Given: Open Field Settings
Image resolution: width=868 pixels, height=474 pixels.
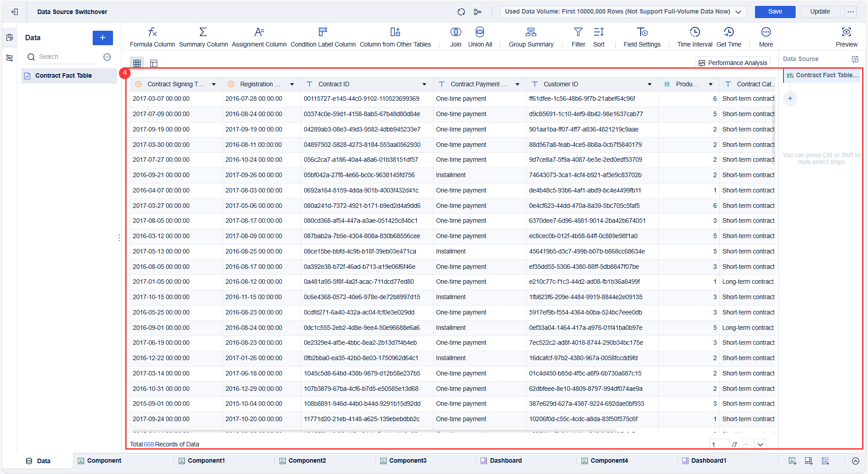Looking at the screenshot, I should 642,36.
